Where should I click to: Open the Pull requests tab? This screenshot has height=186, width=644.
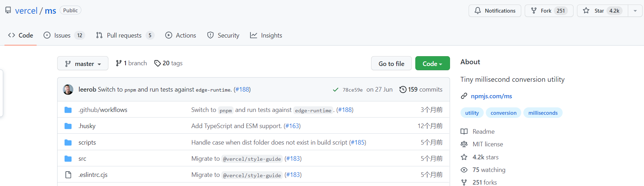pyautogui.click(x=125, y=35)
